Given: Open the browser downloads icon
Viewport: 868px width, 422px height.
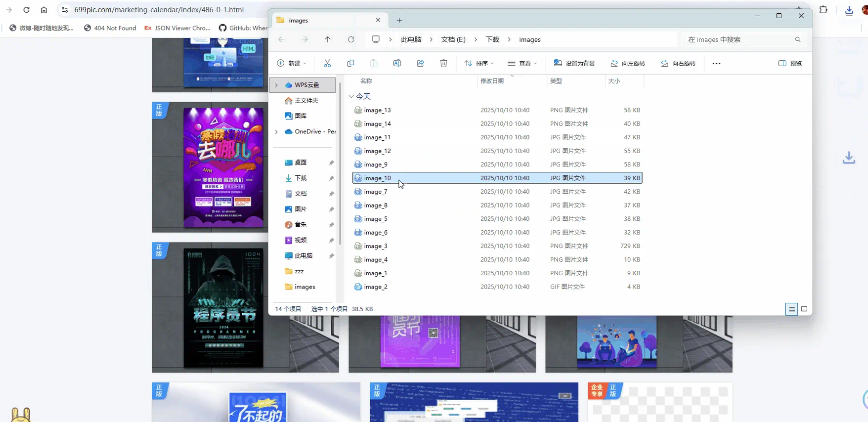Looking at the screenshot, I should (849, 10).
